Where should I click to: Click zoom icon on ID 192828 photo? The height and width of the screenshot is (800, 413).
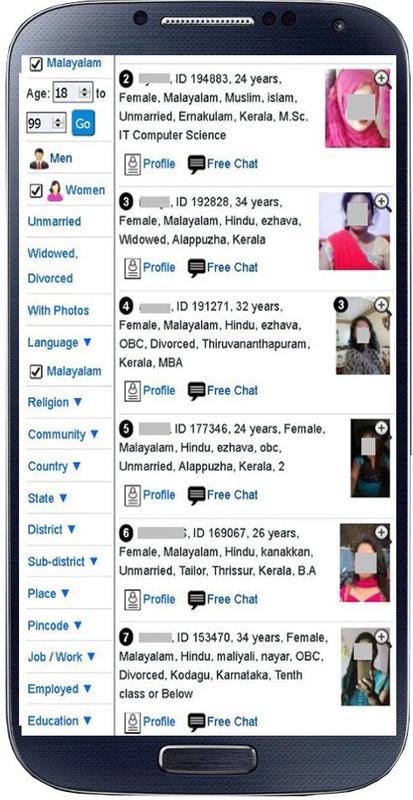click(x=382, y=203)
